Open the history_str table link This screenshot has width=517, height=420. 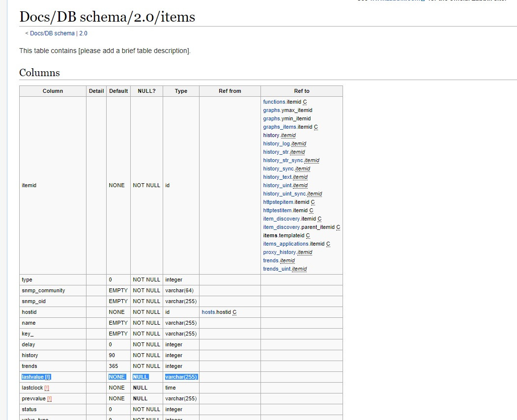click(x=276, y=152)
